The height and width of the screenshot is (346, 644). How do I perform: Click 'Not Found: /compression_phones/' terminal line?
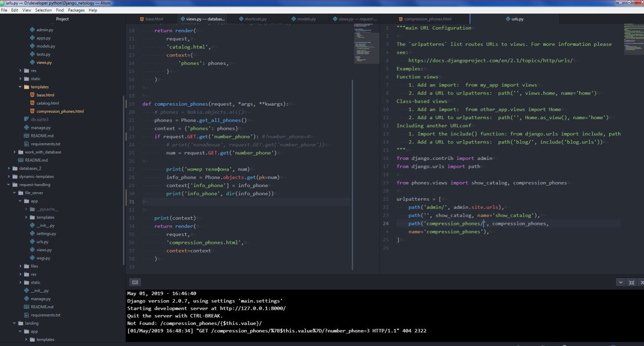[x=194, y=323]
